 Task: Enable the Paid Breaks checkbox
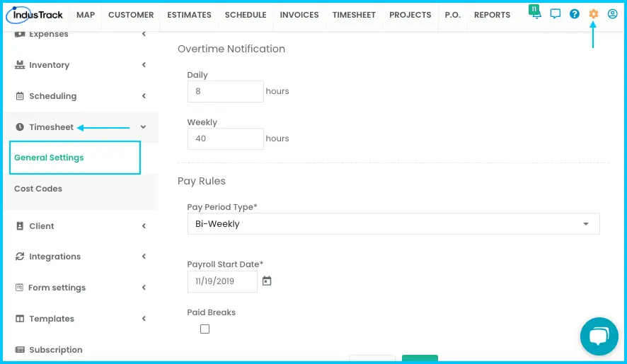(x=205, y=329)
